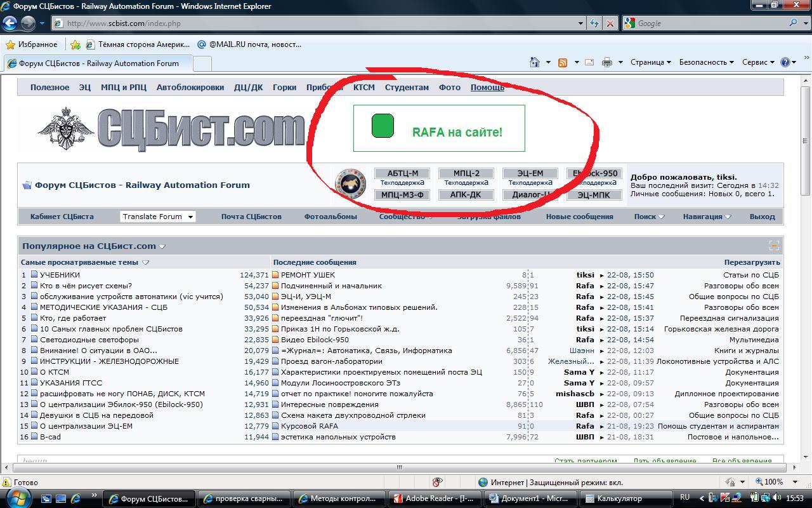
Task: Click the browser Back button
Action: [x=10, y=23]
